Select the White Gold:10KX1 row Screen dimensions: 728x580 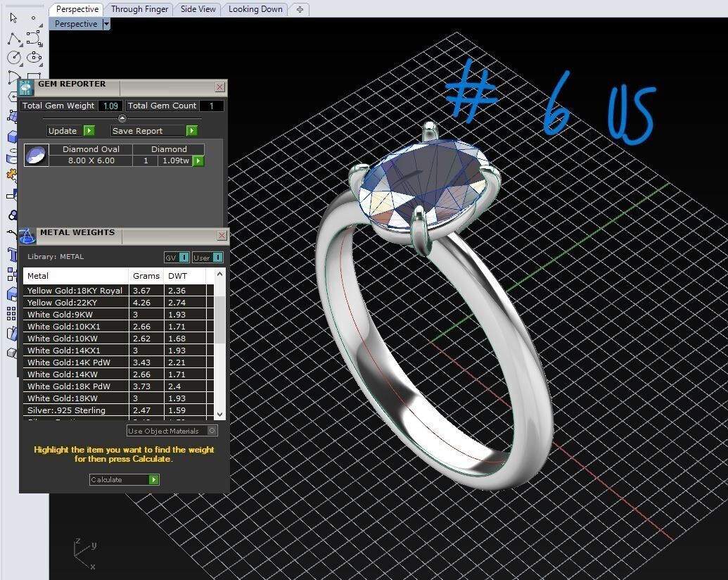point(118,327)
